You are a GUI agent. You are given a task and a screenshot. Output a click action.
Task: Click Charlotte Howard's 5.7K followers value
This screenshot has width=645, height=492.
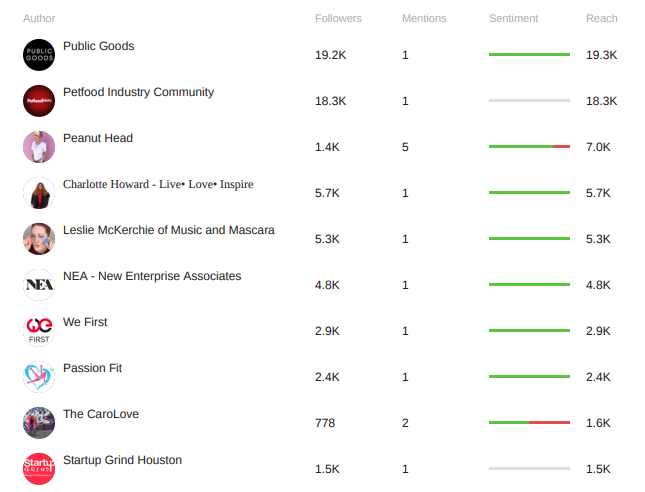pyautogui.click(x=327, y=193)
